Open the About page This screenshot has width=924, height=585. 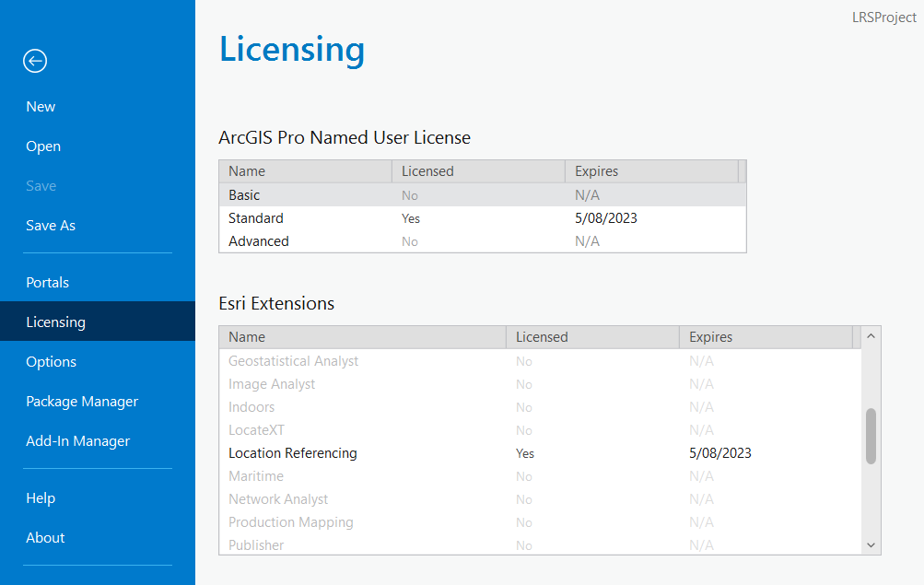[x=44, y=537]
